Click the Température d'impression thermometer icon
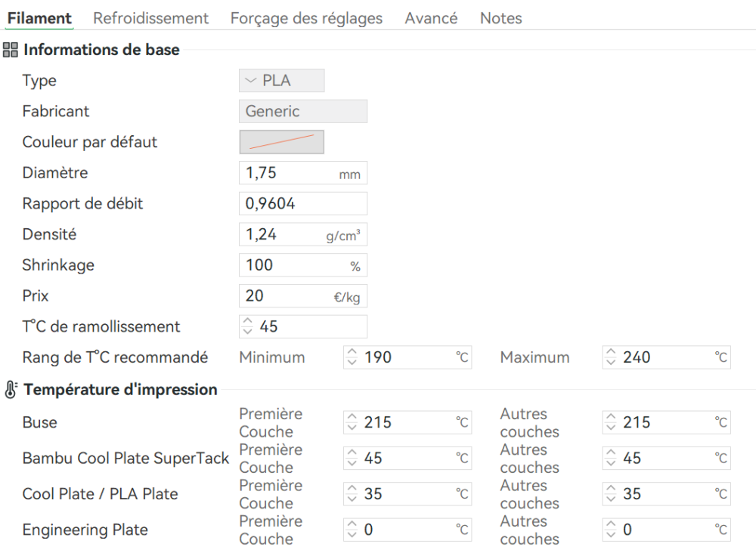The width and height of the screenshot is (756, 553). coord(11,390)
